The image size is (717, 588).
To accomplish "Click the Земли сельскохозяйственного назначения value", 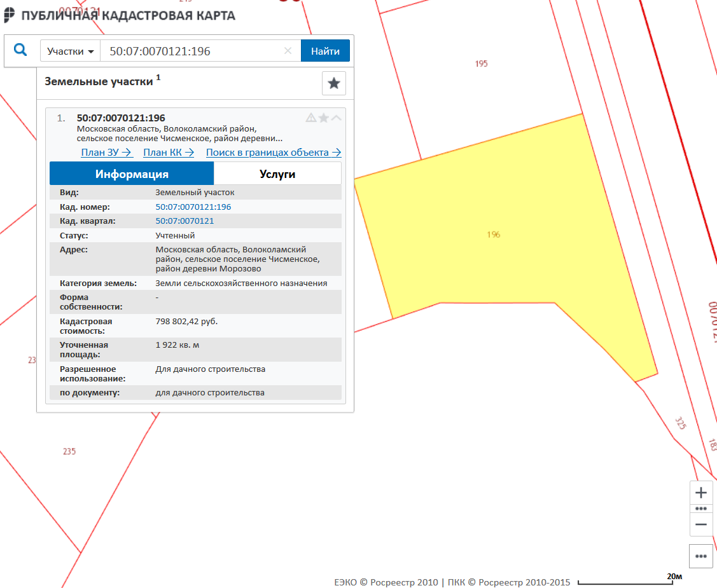I will coord(241,284).
